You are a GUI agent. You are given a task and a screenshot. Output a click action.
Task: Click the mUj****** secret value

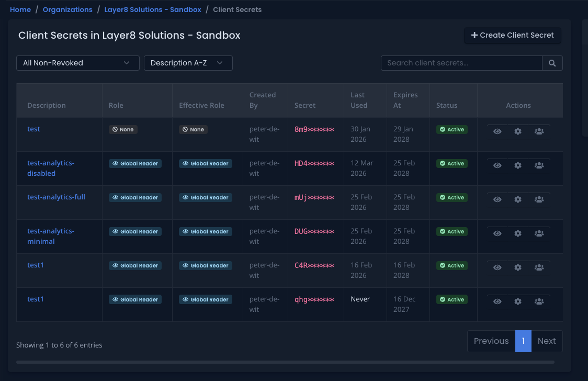click(x=314, y=198)
